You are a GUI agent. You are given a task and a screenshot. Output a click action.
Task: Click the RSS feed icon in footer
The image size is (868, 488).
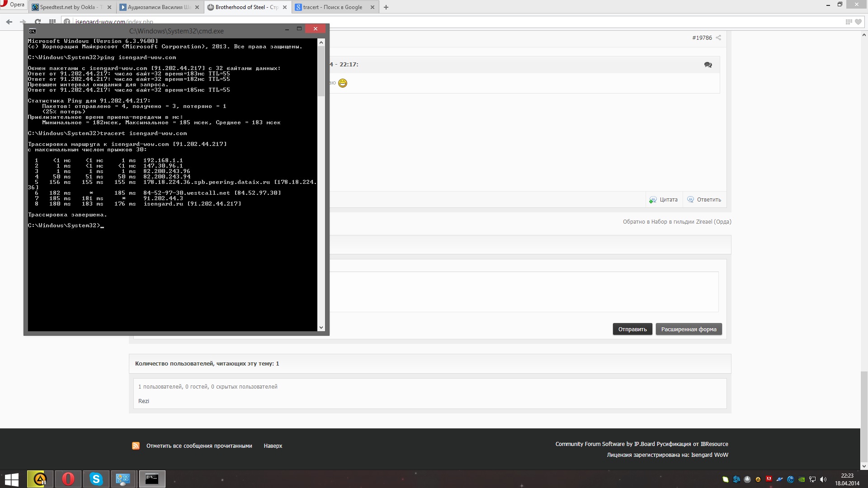136,446
